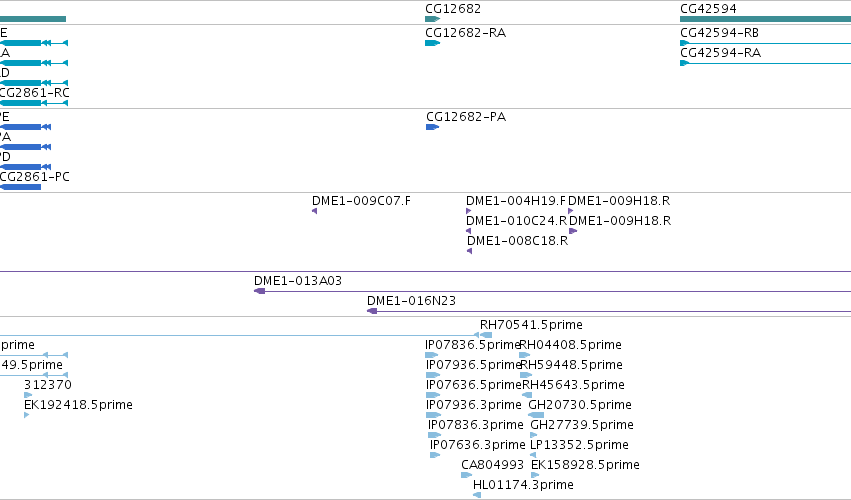Viewport: 851px width, 500px height.
Task: Open the CG2861-RC transcript label
Action: click(34, 93)
